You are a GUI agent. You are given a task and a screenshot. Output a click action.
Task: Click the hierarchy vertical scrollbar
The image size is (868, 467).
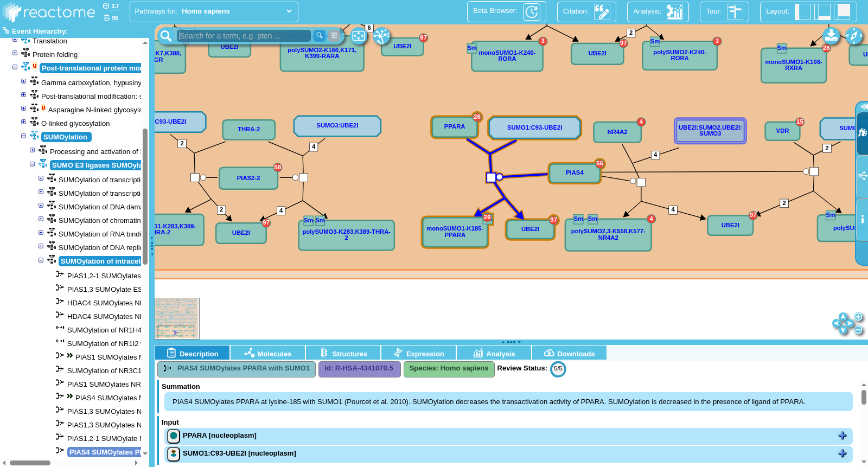click(145, 196)
